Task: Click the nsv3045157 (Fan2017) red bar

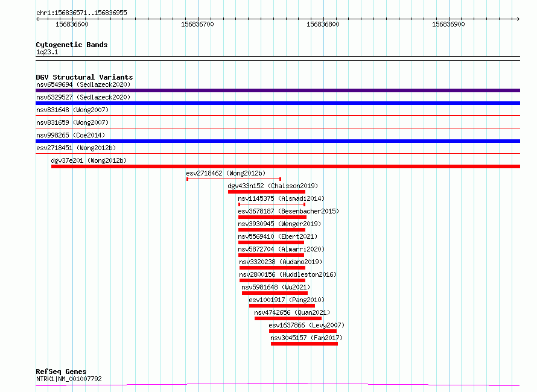Action: (304, 344)
